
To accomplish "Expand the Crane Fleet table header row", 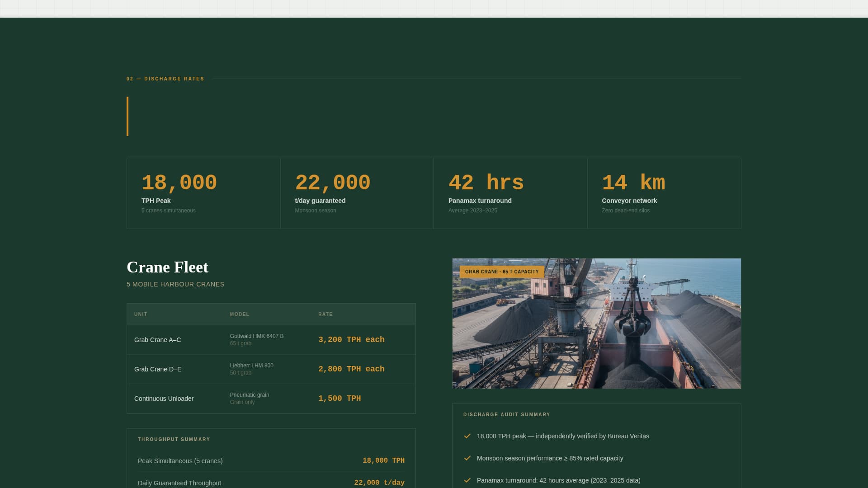I will [x=271, y=314].
